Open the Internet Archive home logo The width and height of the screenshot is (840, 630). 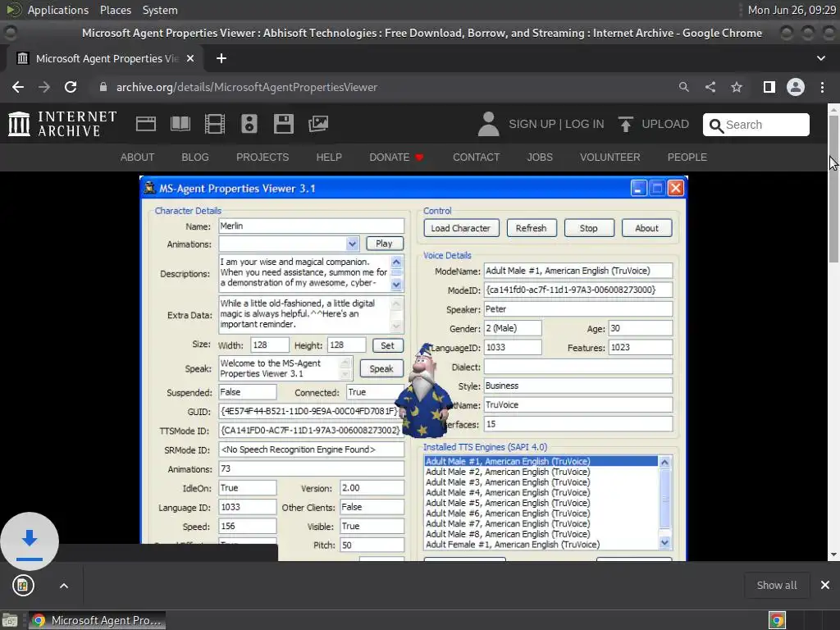click(x=62, y=124)
